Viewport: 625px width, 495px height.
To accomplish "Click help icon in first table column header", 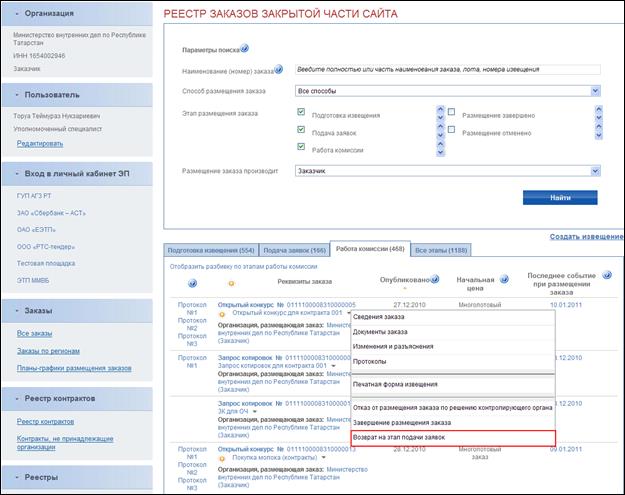I will pyautogui.click(x=192, y=283).
